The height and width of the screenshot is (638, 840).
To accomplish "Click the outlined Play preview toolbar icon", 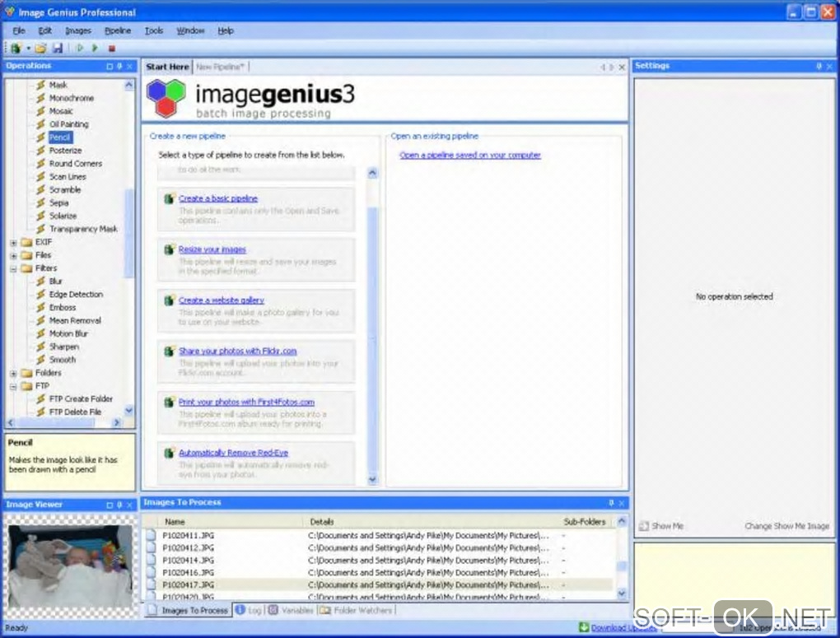I will [80, 49].
